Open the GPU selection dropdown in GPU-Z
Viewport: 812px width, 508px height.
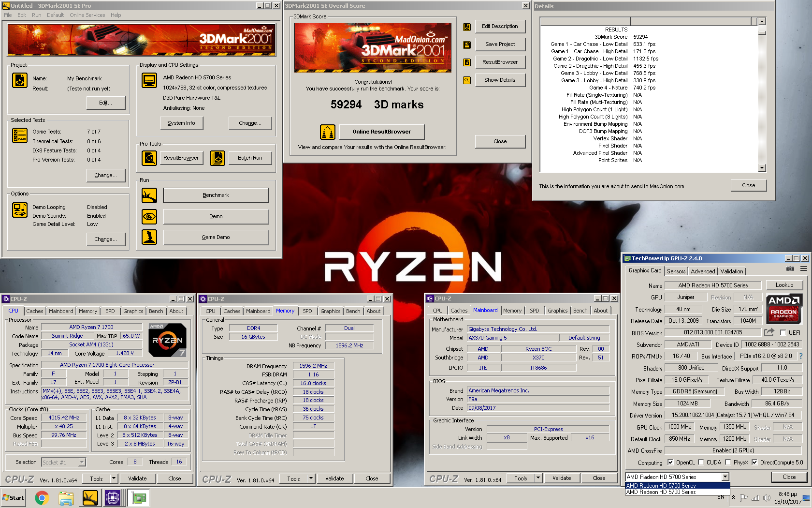tap(725, 477)
